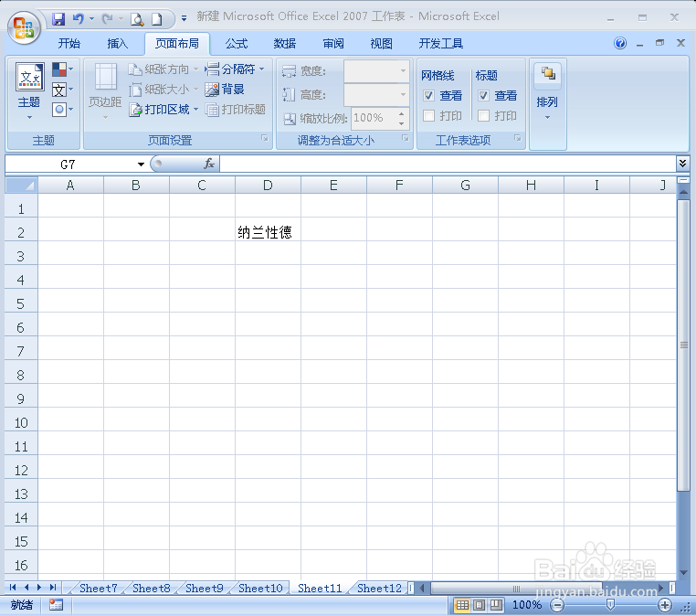Open the Themes gallery button

pyautogui.click(x=29, y=91)
